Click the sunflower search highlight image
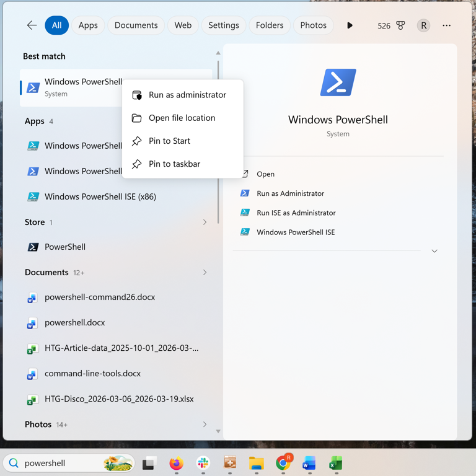 click(x=118, y=463)
